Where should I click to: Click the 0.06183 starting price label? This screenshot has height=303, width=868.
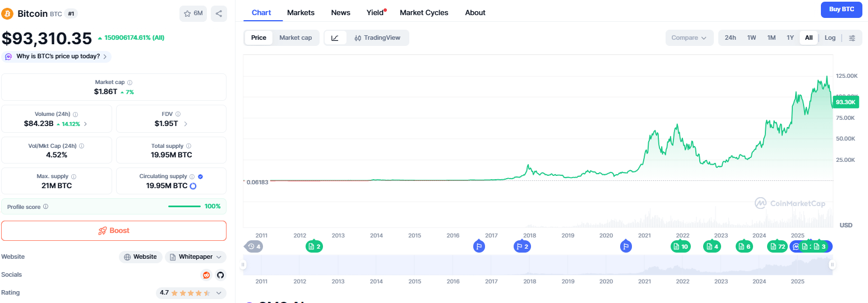(x=257, y=182)
